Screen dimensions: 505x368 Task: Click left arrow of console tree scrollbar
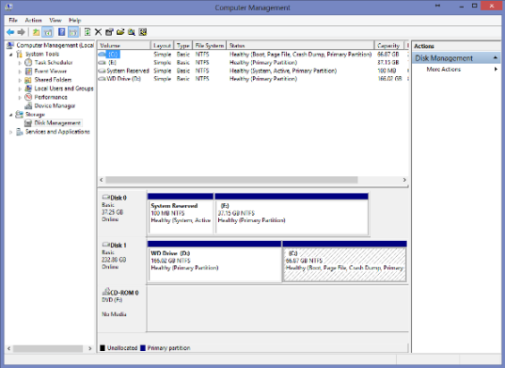(x=9, y=349)
